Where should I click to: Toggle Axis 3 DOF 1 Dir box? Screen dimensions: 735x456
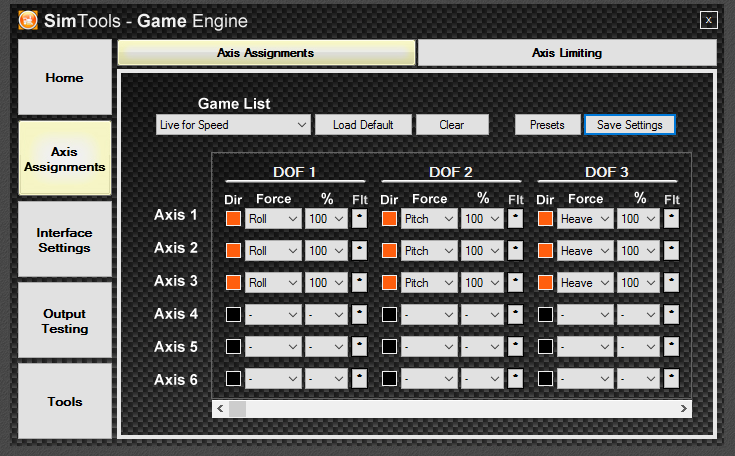click(x=233, y=283)
